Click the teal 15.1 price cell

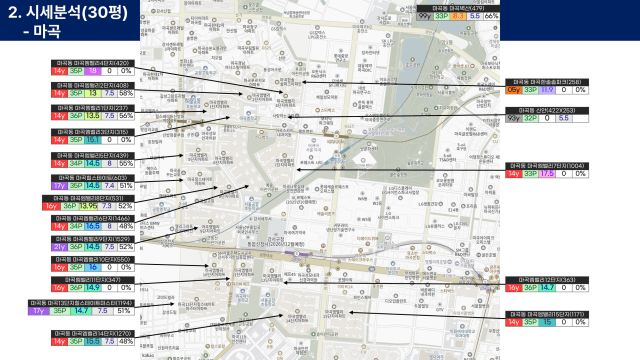pos(93,140)
